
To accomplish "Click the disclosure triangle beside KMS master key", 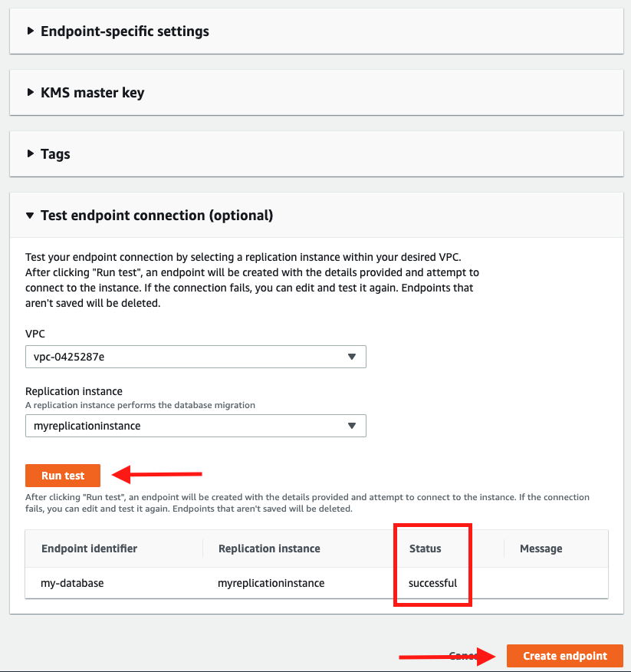I will click(30, 93).
